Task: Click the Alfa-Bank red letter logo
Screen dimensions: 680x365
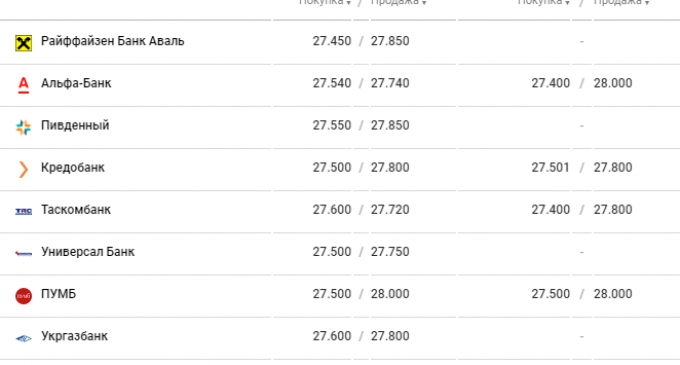Action: click(x=23, y=85)
